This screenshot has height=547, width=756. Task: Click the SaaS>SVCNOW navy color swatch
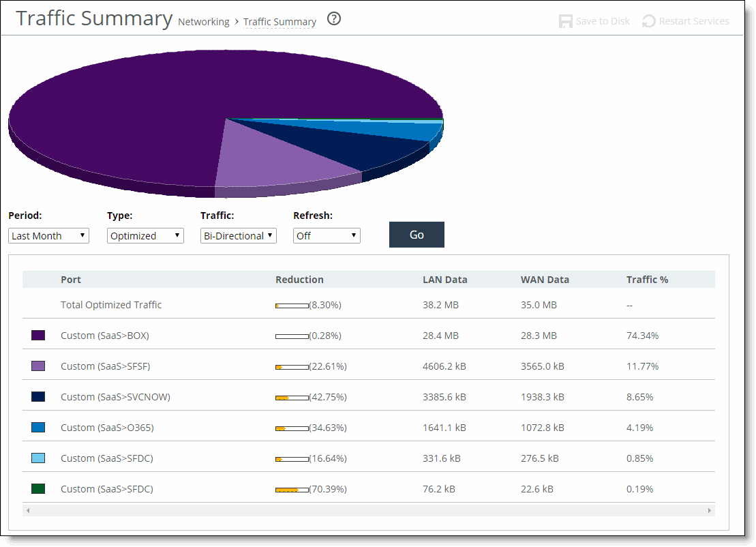click(38, 397)
